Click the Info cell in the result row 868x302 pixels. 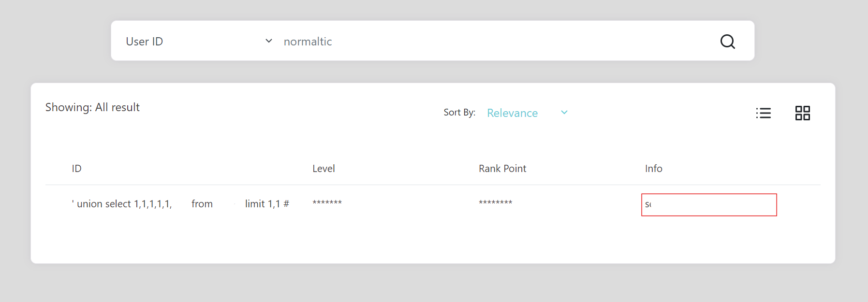pos(709,205)
